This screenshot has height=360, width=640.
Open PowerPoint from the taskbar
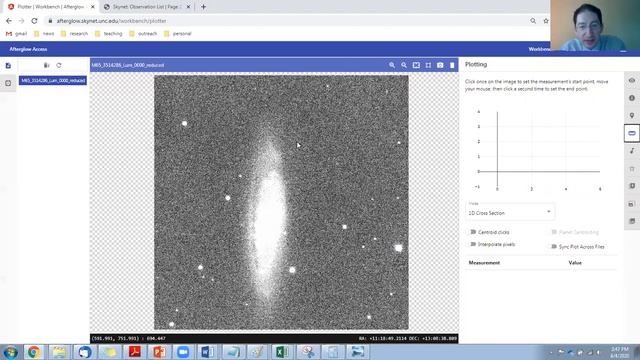159,352
